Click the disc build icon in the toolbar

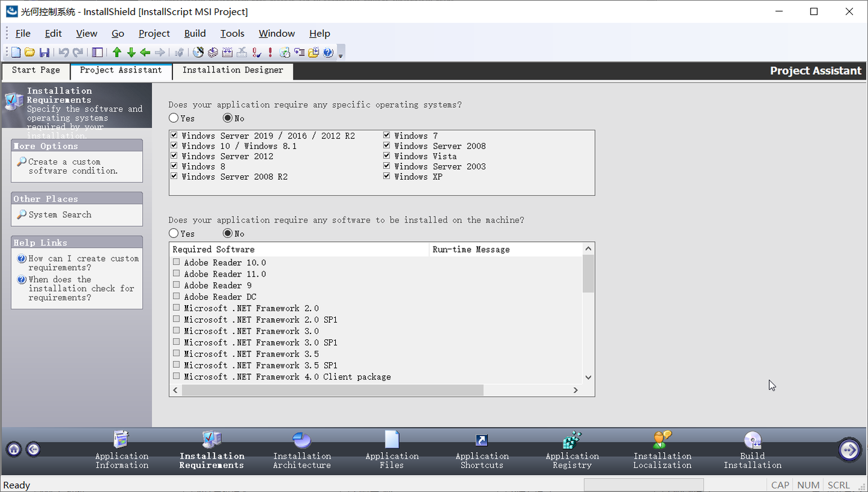(198, 52)
